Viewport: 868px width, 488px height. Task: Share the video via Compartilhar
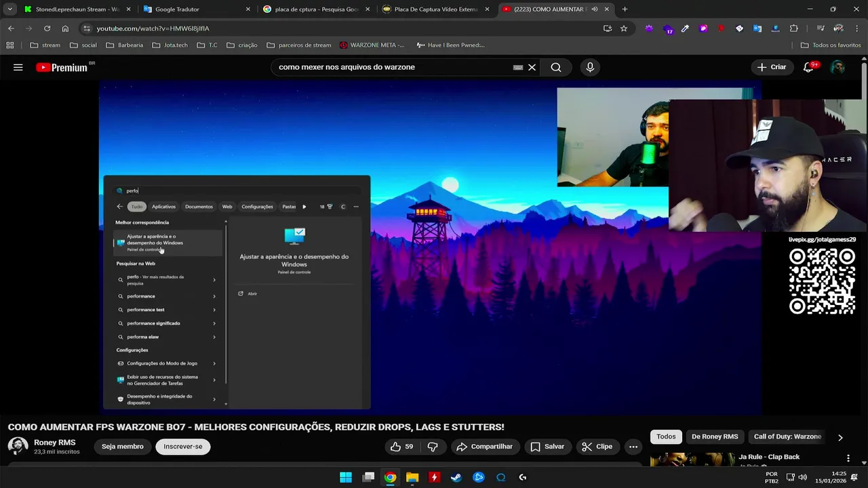tap(484, 447)
